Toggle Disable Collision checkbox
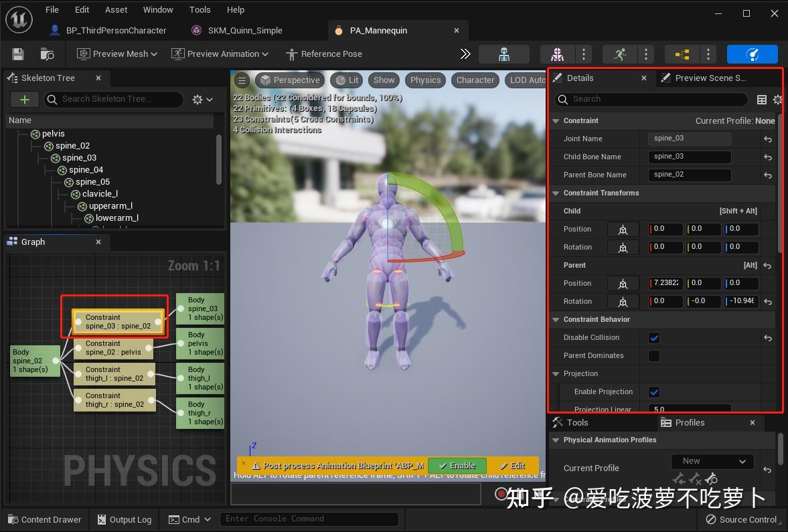The width and height of the screenshot is (788, 532). pyautogui.click(x=653, y=337)
